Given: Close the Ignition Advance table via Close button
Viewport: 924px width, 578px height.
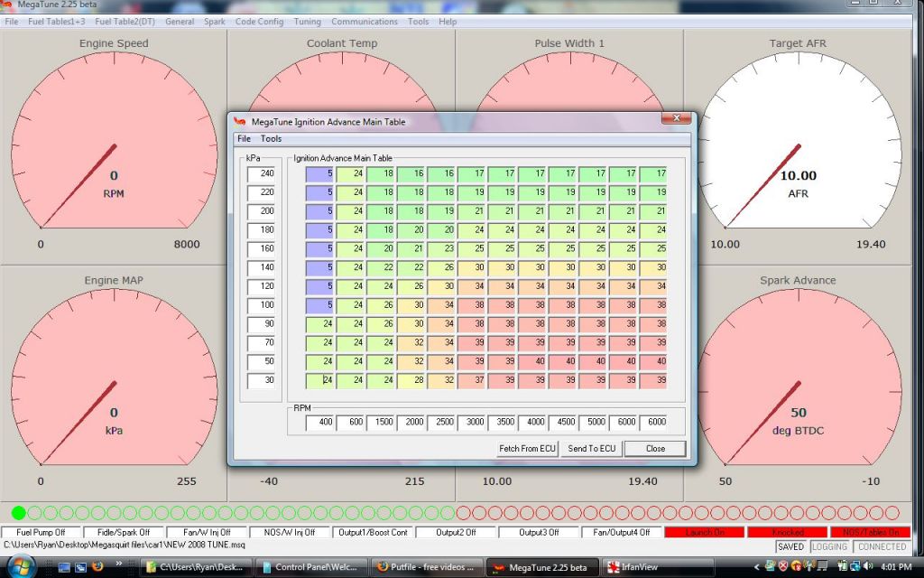Looking at the screenshot, I should point(655,448).
